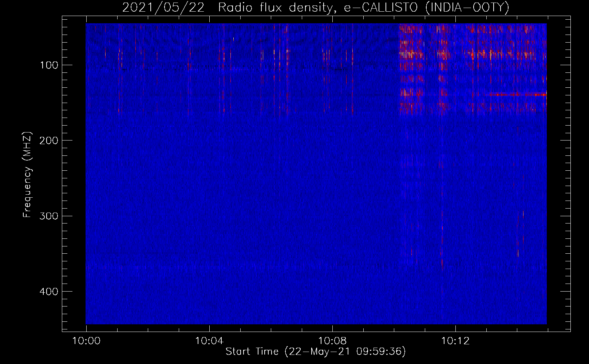Click the 300 frequency tick label

49,216
